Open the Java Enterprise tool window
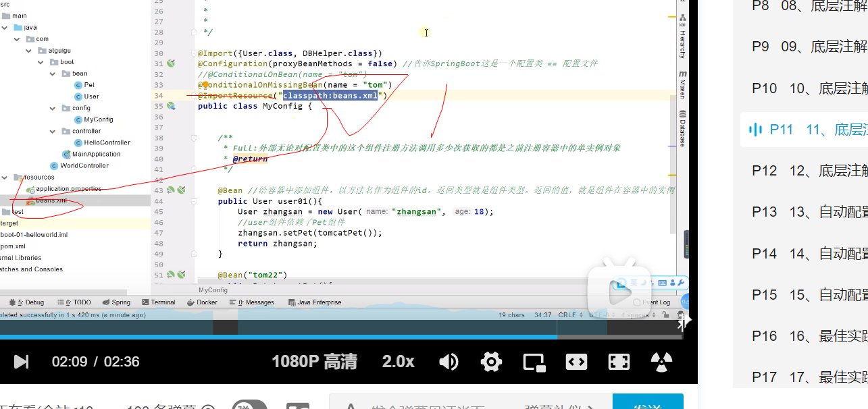The image size is (868, 409). click(314, 302)
